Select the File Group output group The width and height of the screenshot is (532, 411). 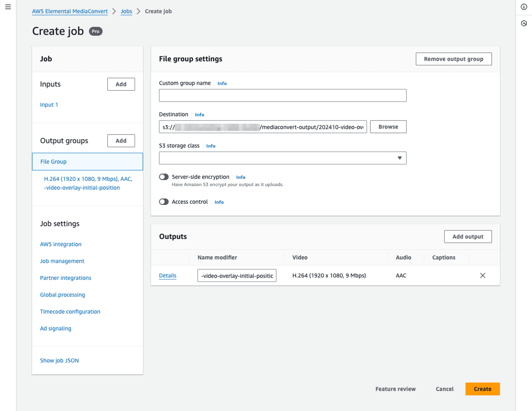(87, 162)
